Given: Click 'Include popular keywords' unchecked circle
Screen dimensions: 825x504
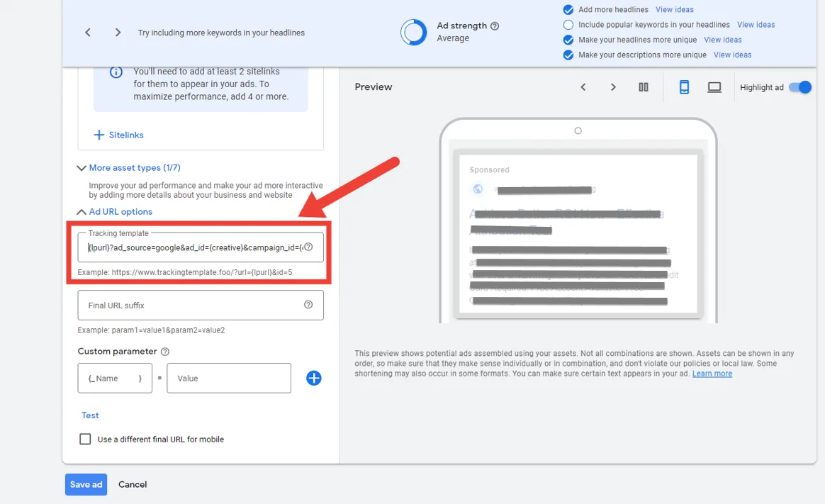Looking at the screenshot, I should tap(568, 25).
